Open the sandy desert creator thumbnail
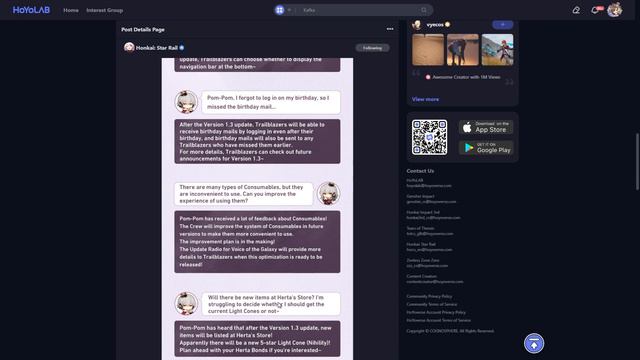640x360 pixels. click(x=428, y=50)
